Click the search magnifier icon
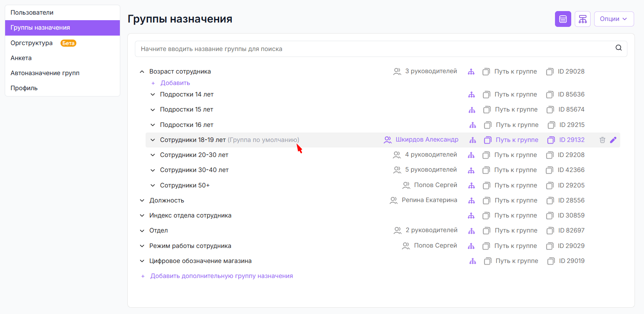The height and width of the screenshot is (314, 644). [x=619, y=48]
